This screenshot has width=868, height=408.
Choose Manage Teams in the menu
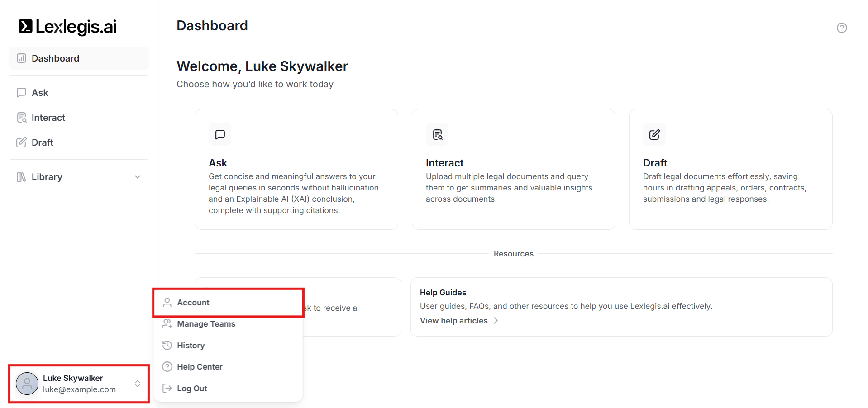point(206,324)
